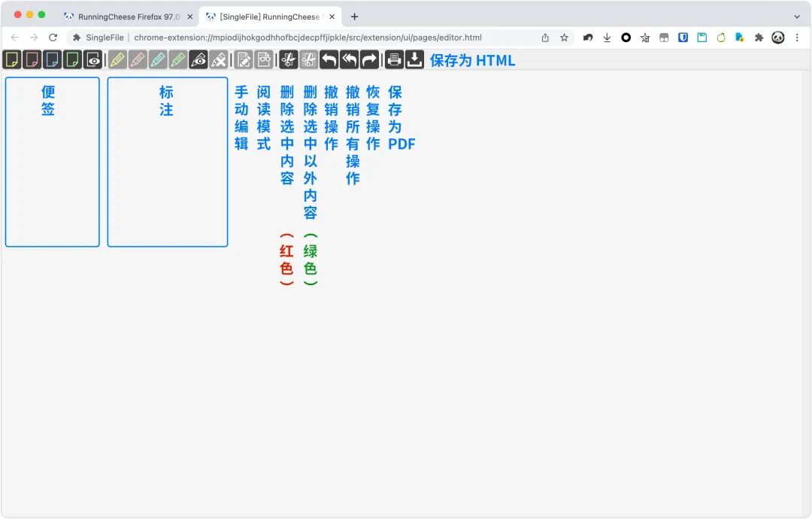Image resolution: width=812 pixels, height=519 pixels.
Task: Click the gray Tampermonkey-style extension icon
Action: click(664, 38)
